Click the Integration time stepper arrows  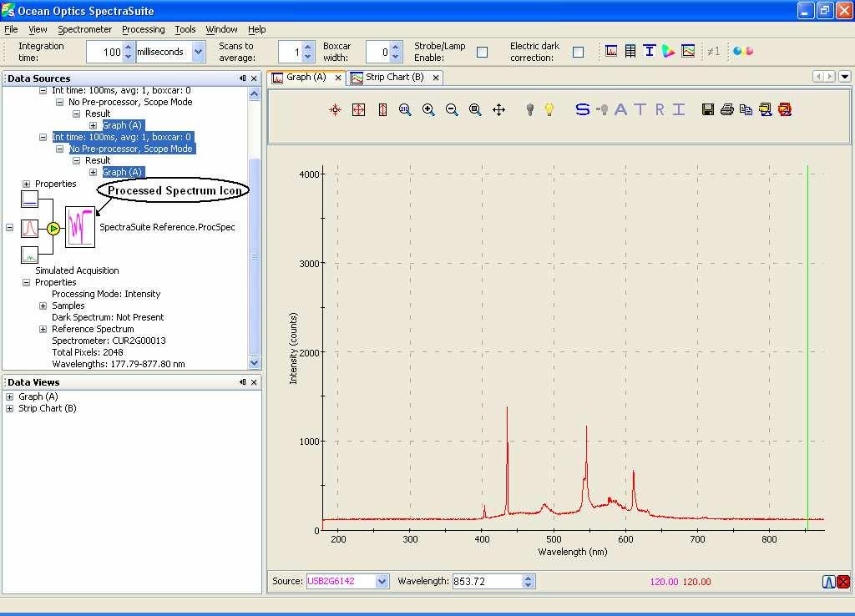click(x=129, y=52)
